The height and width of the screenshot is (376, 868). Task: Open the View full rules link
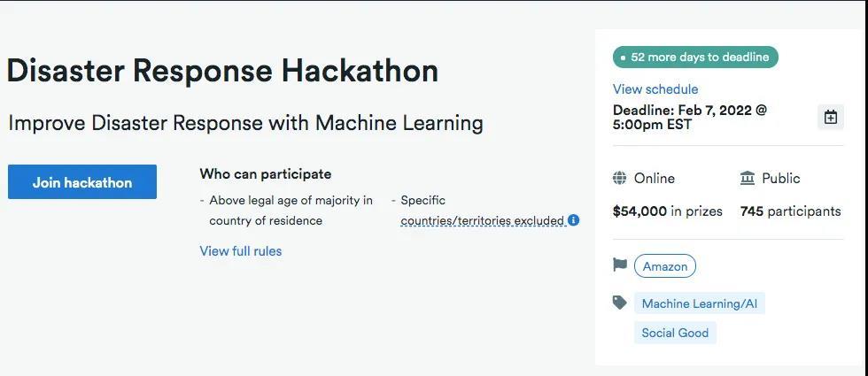[241, 251]
